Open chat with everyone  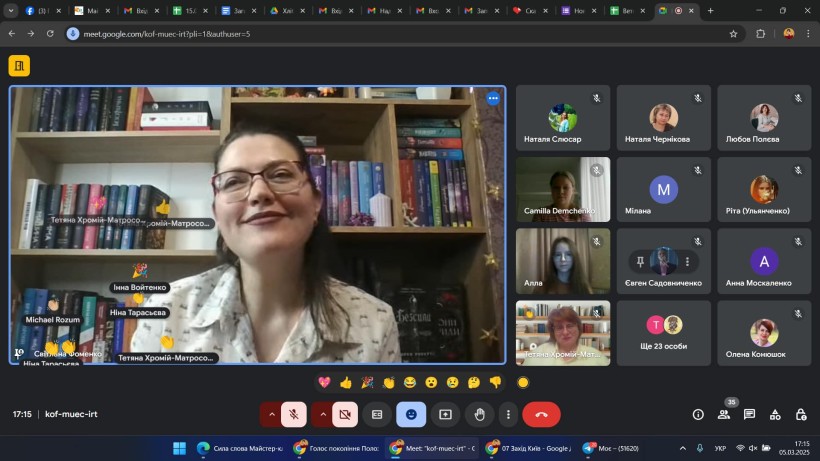coord(749,414)
